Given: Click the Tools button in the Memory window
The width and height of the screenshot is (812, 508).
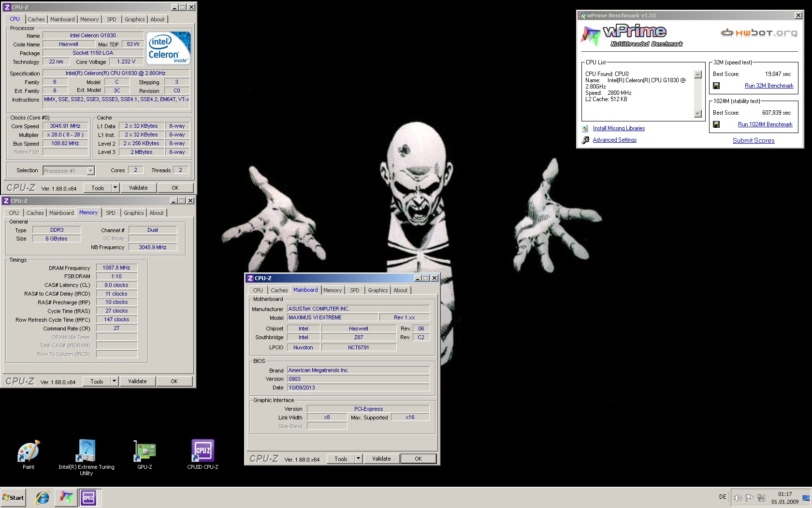Looking at the screenshot, I should pos(97,381).
